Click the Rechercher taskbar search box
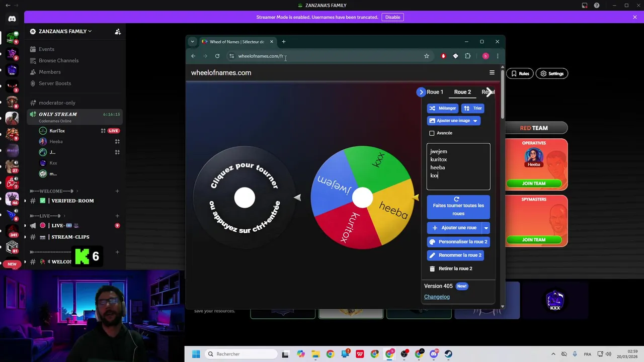This screenshot has width=644, height=362. (240, 354)
